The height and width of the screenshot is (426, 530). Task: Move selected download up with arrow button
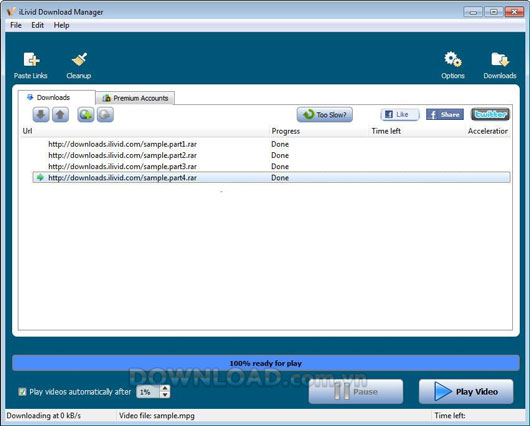click(x=60, y=115)
